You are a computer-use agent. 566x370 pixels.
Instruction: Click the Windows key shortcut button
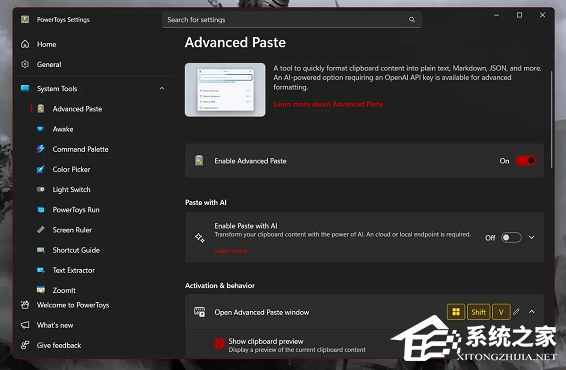pos(456,312)
